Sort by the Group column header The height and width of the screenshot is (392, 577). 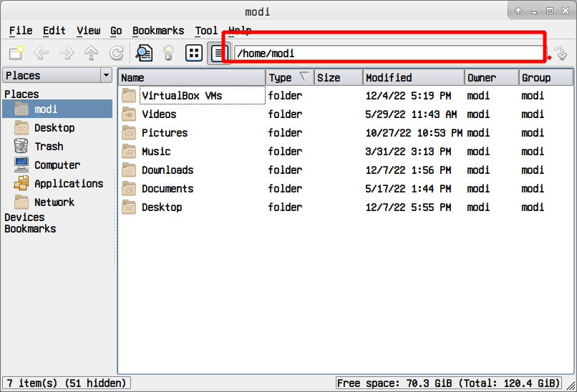coord(546,77)
